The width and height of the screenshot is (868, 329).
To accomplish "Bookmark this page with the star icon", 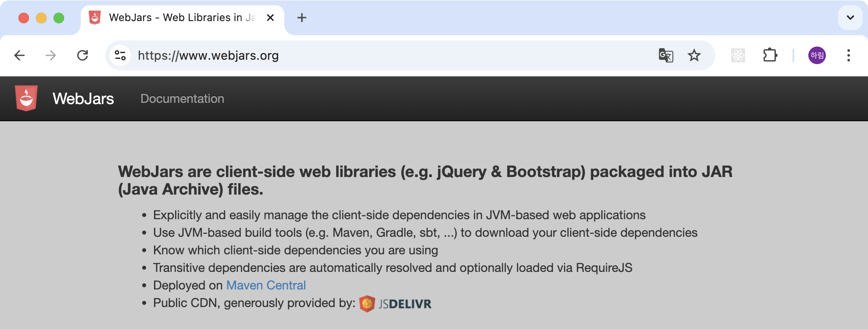I will click(x=694, y=55).
